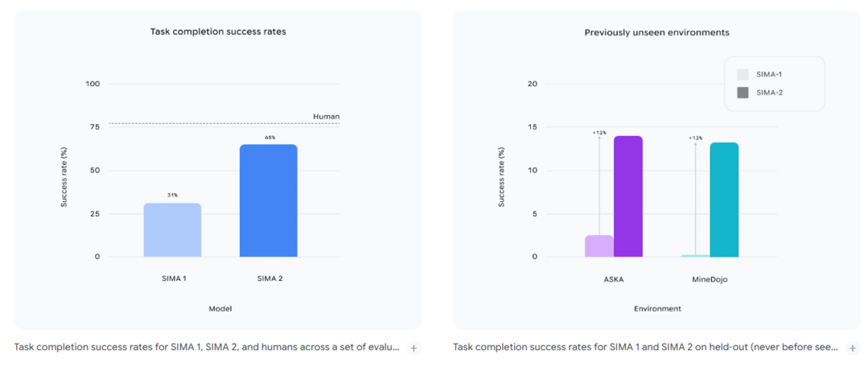
Task: Expand the left chart caption plus icon
Action: 413,348
